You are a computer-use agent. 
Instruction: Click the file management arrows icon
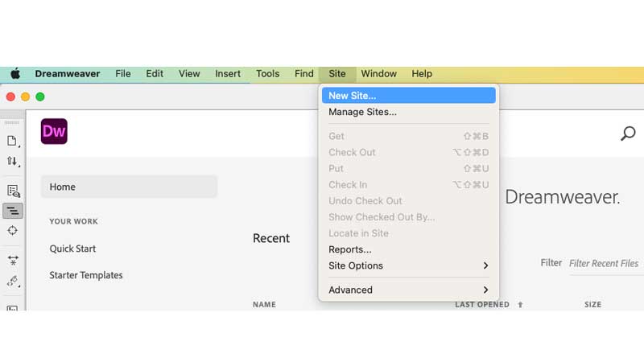click(x=13, y=161)
